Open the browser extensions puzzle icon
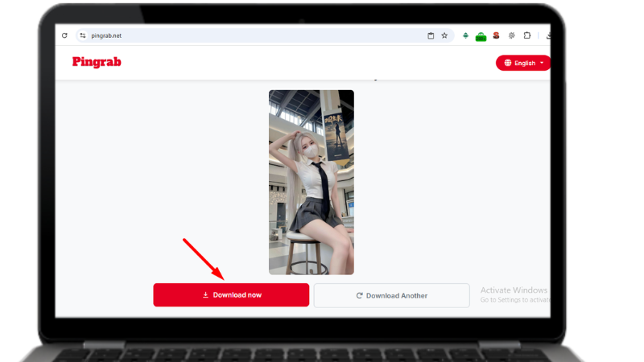The height and width of the screenshot is (362, 644). click(x=527, y=35)
